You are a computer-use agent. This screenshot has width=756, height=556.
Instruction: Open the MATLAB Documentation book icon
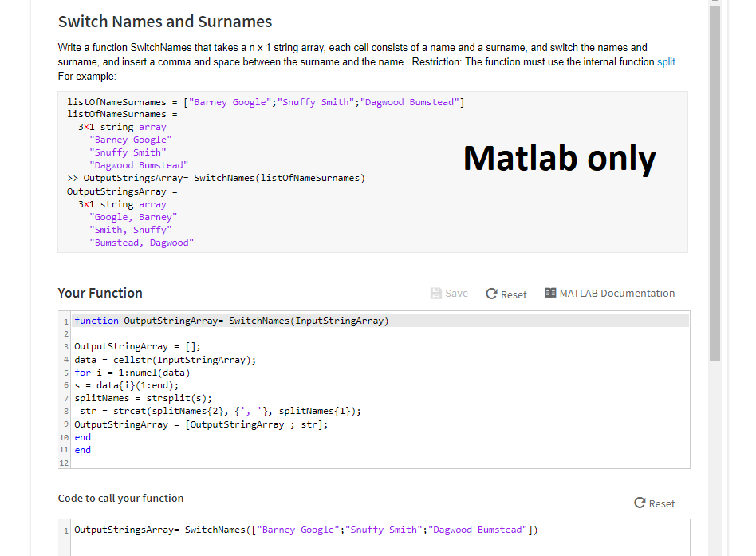(x=550, y=293)
